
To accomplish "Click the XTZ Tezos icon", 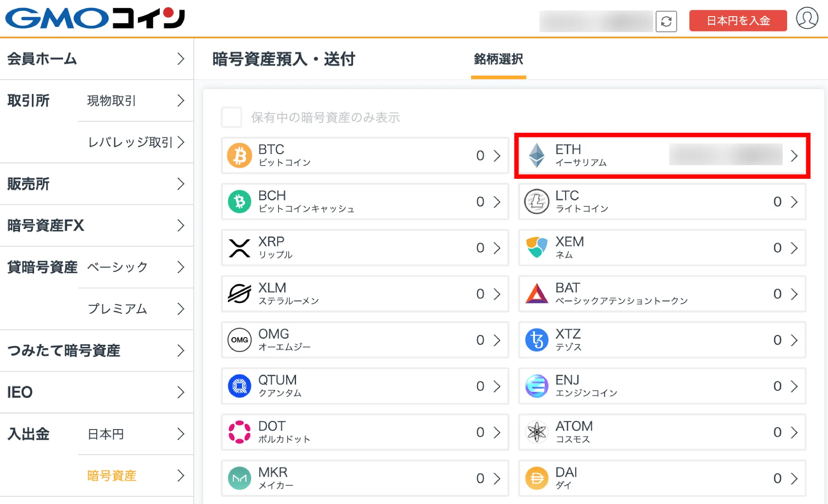I will pos(537,340).
